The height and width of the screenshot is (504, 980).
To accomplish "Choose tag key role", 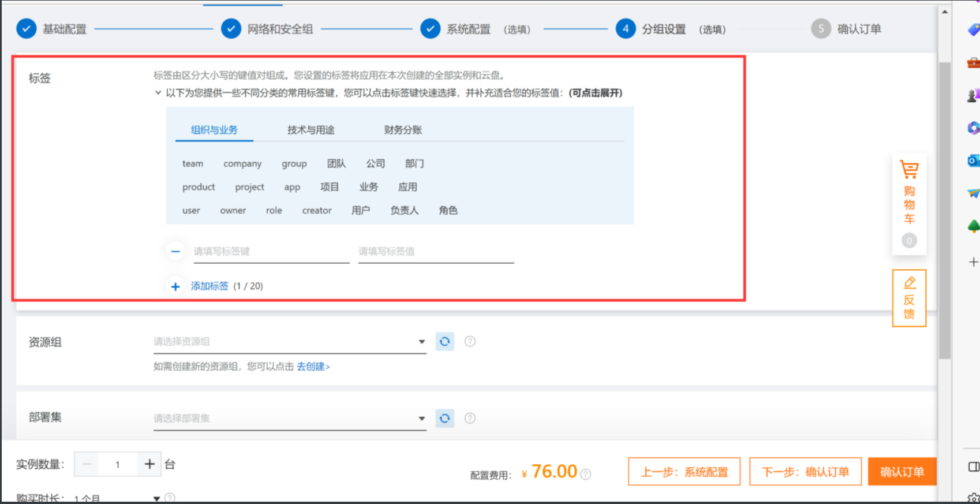I will (x=274, y=211).
